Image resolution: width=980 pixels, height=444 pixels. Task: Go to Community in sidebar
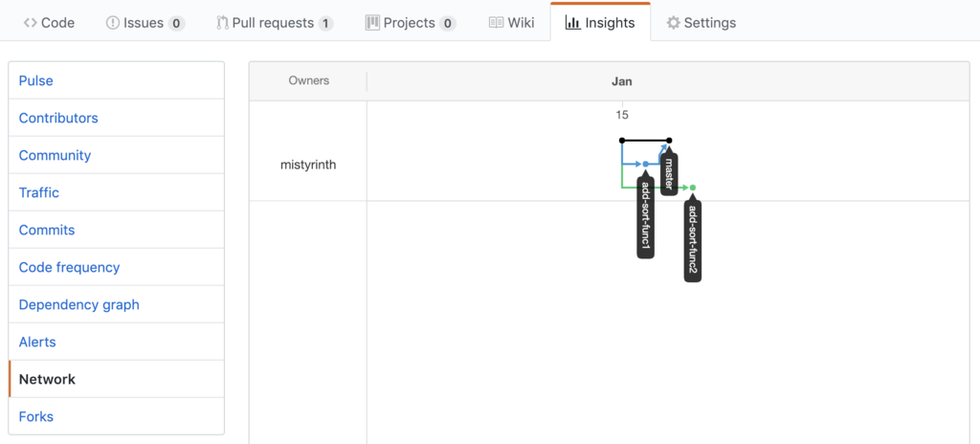click(x=55, y=156)
